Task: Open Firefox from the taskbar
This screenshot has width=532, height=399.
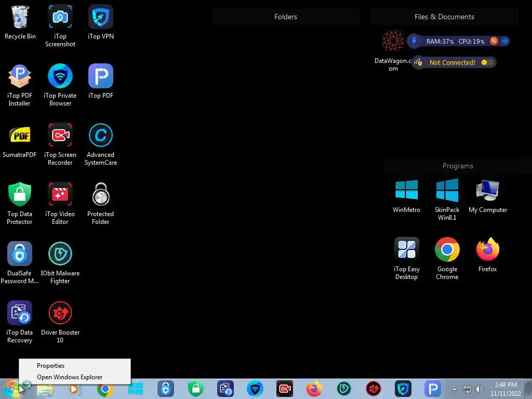Action: coord(314,389)
